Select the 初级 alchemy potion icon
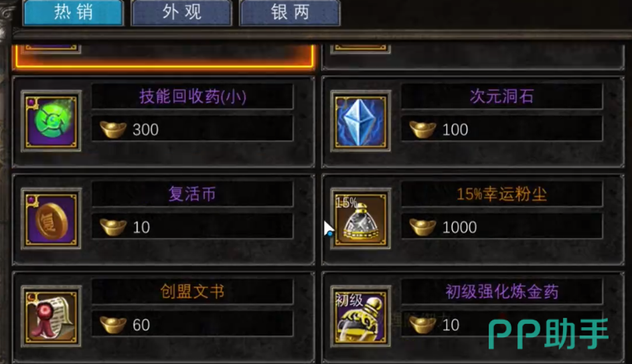632x364 pixels. click(360, 316)
